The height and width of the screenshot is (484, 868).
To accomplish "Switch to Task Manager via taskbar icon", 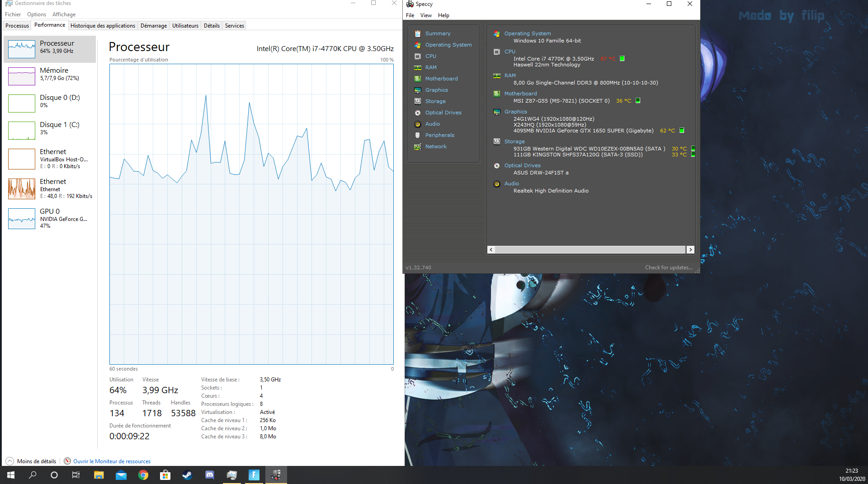I will (x=231, y=475).
